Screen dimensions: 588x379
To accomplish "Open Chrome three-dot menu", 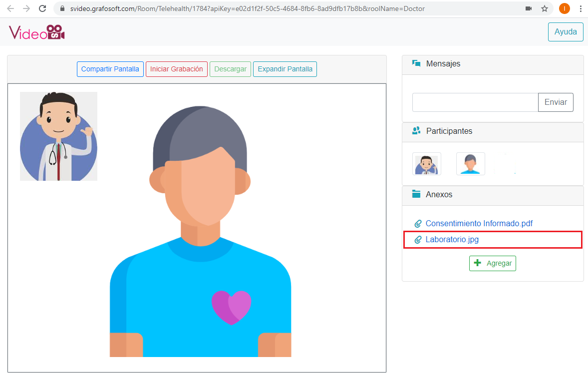I will 581,8.
